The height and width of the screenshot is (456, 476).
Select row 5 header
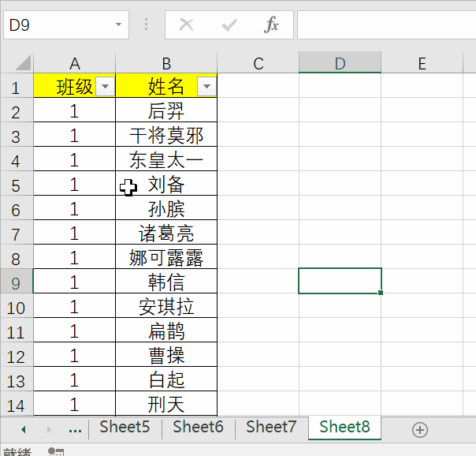pyautogui.click(x=17, y=184)
